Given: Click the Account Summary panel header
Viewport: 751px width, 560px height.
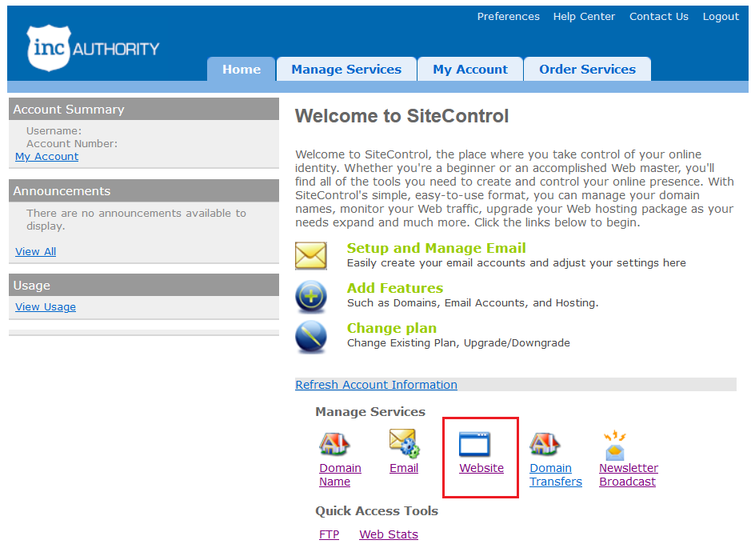Looking at the screenshot, I should [x=144, y=110].
